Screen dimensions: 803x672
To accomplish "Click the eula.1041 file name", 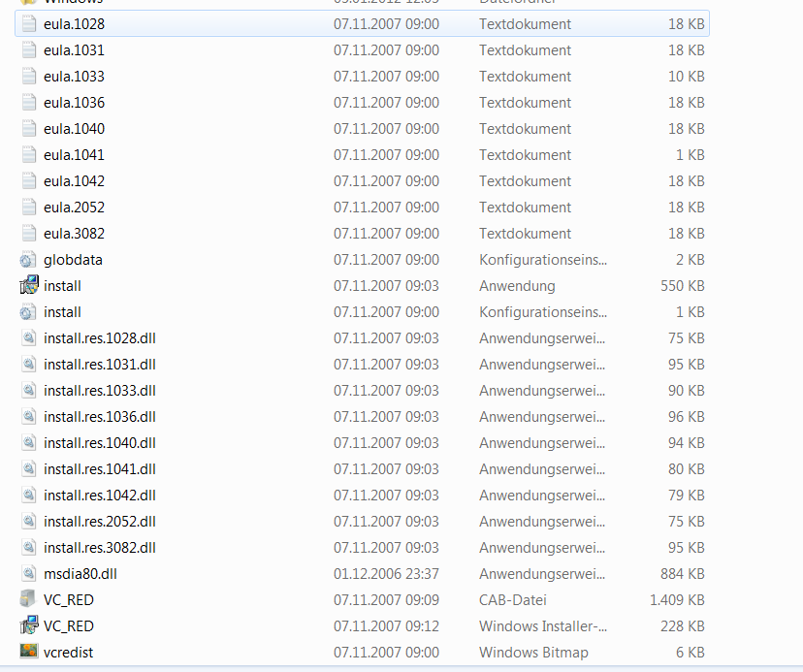I will click(x=74, y=155).
